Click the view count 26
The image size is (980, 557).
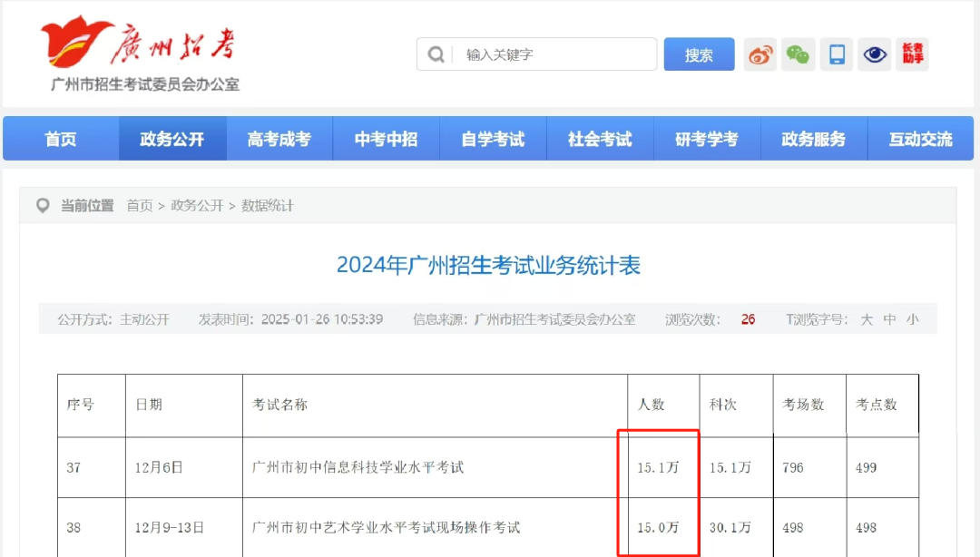(x=748, y=319)
